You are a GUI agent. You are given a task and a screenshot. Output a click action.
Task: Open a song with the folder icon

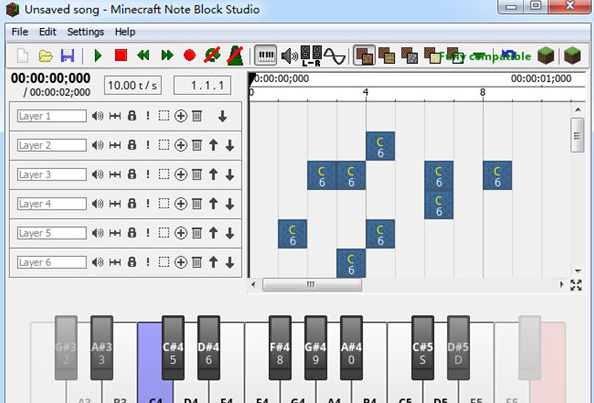coord(45,56)
